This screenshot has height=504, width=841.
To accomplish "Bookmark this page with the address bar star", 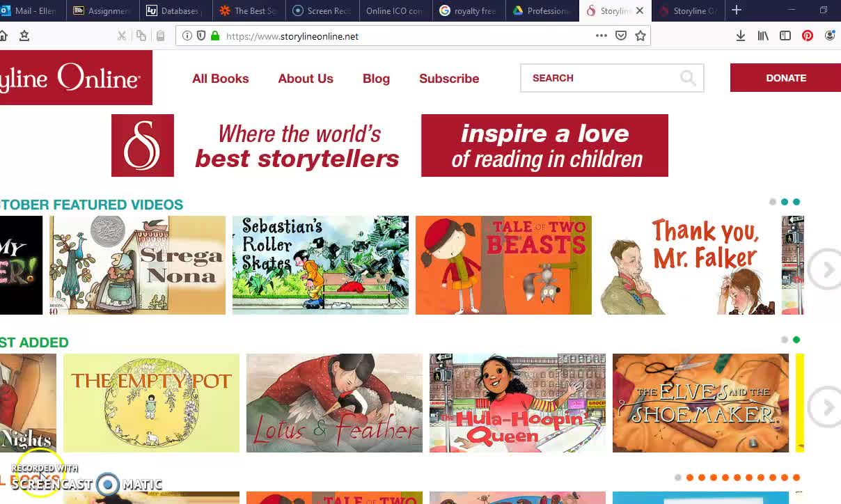I will tap(640, 36).
